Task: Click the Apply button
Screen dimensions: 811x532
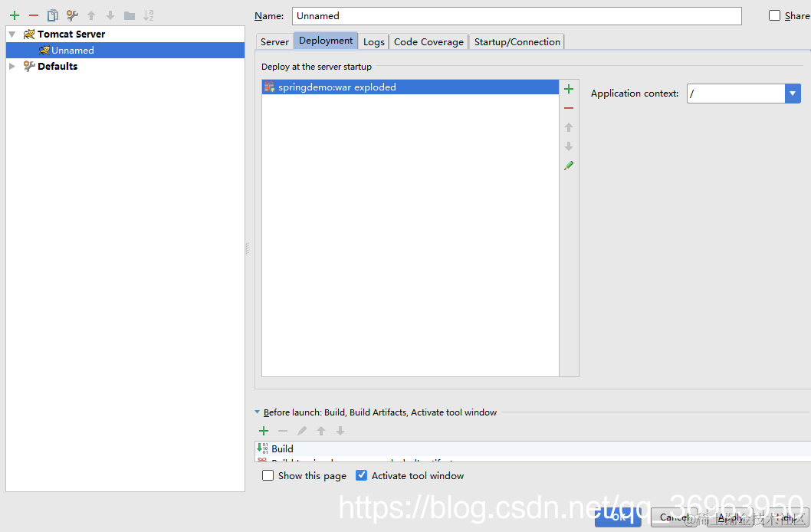Action: click(x=730, y=517)
